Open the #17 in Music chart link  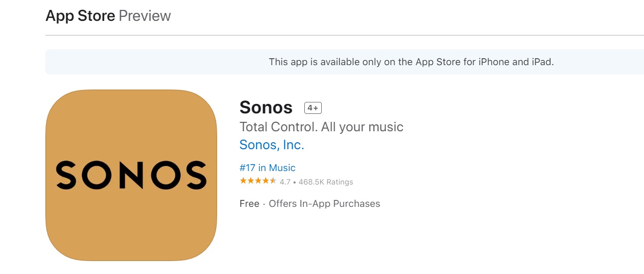267,168
